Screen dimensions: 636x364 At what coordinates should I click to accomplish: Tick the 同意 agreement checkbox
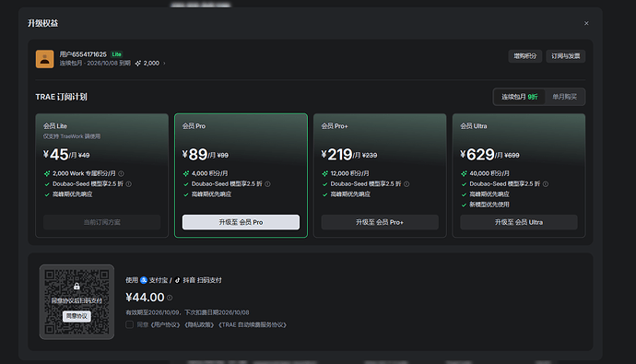[129, 324]
